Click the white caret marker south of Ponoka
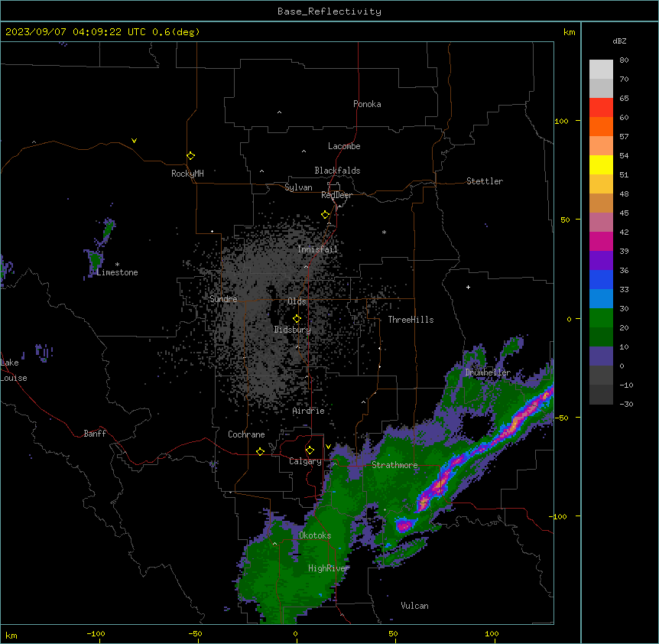 [x=279, y=112]
